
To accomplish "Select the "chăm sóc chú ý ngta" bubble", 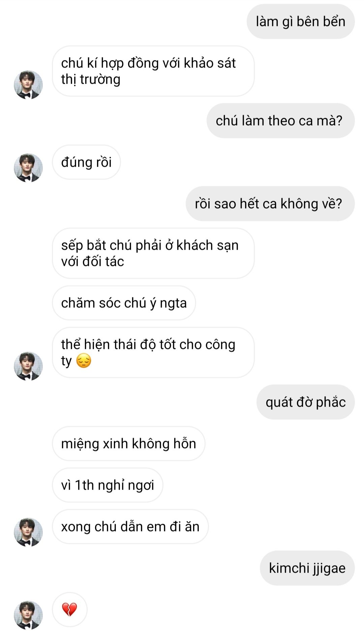I will tap(124, 303).
